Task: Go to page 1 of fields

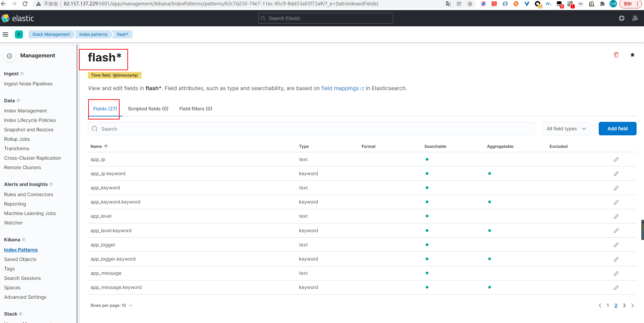Action: pyautogui.click(x=608, y=305)
